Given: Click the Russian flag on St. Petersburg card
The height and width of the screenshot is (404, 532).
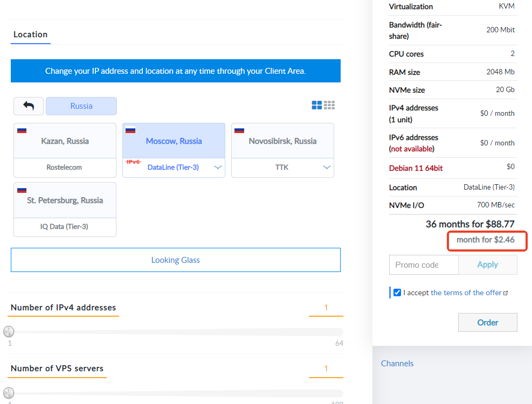Looking at the screenshot, I should tap(22, 190).
